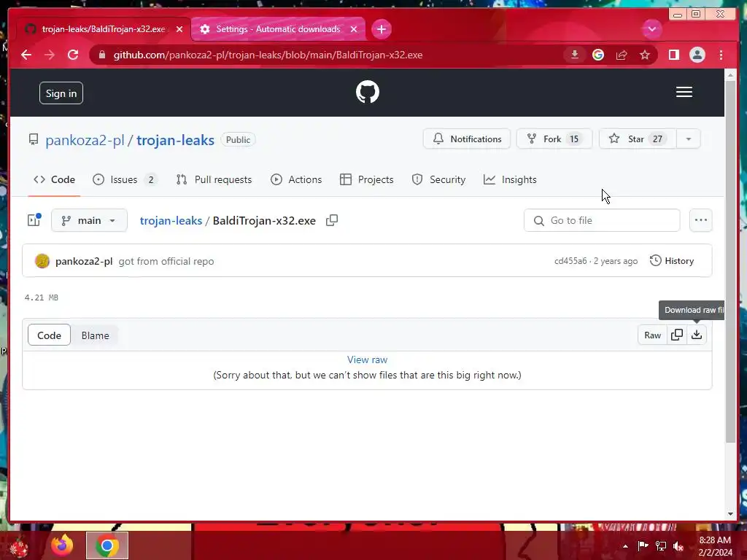Click the share page icon in address bar
The image size is (747, 560).
click(622, 55)
